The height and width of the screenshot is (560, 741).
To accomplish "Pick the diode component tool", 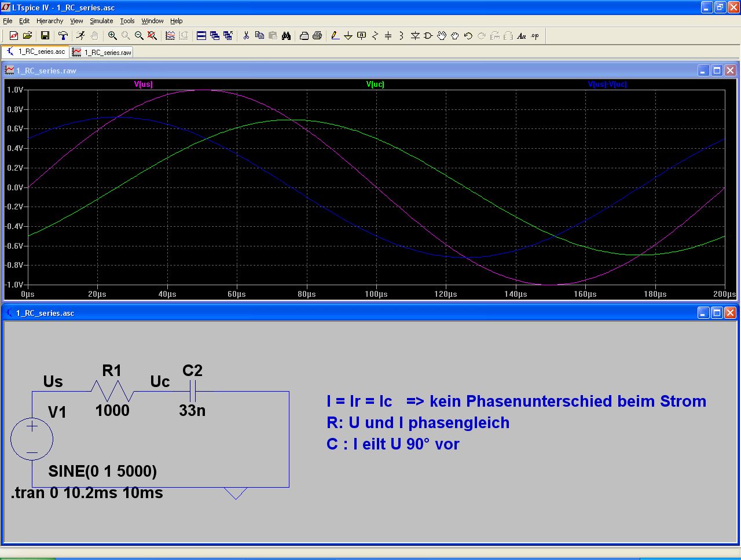I will 415,36.
